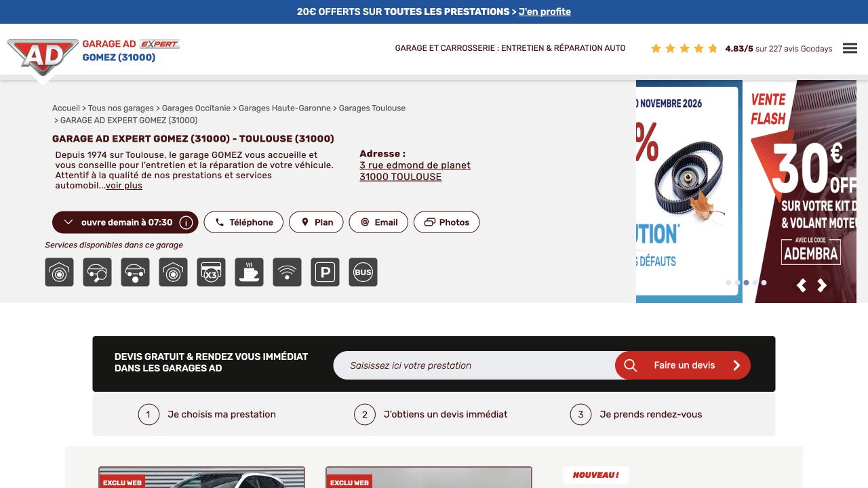Select the last banner carousel dot
868x488 pixels.
764,283
